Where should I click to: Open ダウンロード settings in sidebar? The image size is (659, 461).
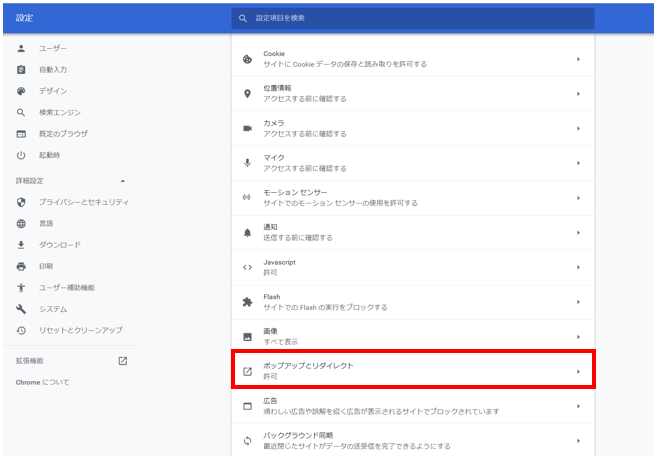point(60,245)
